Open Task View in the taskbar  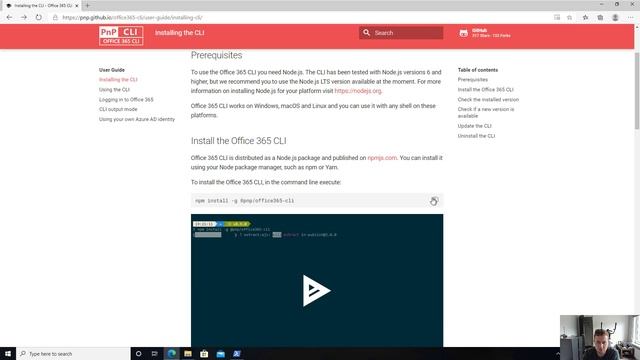(x=154, y=353)
